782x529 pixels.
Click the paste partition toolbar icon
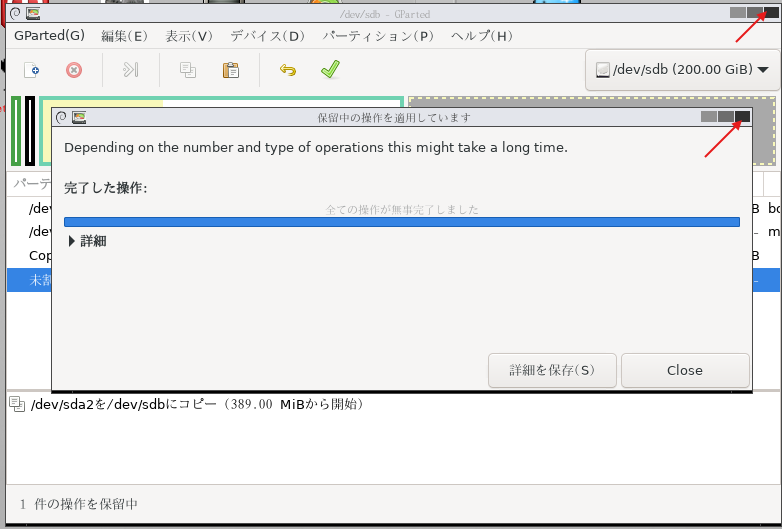[x=231, y=70]
